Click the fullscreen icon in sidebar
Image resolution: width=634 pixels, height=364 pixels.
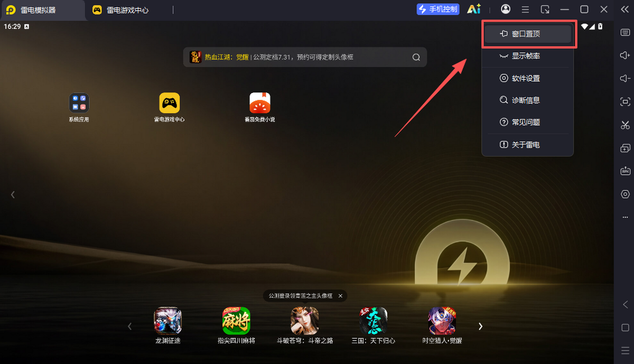625,102
